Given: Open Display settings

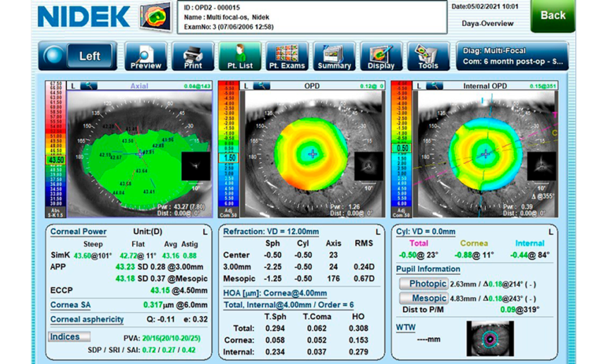Looking at the screenshot, I should [x=381, y=56].
